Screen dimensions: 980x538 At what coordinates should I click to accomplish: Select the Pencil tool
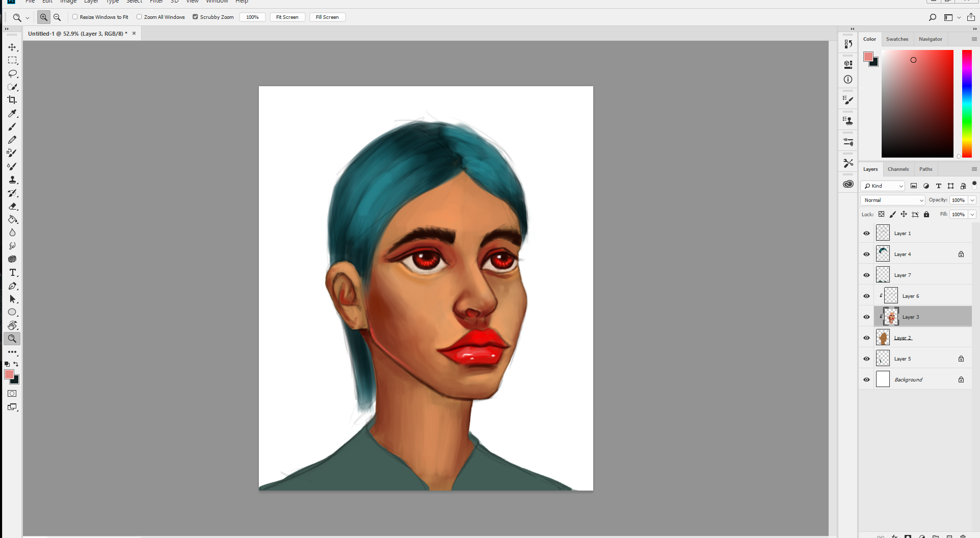(x=12, y=140)
